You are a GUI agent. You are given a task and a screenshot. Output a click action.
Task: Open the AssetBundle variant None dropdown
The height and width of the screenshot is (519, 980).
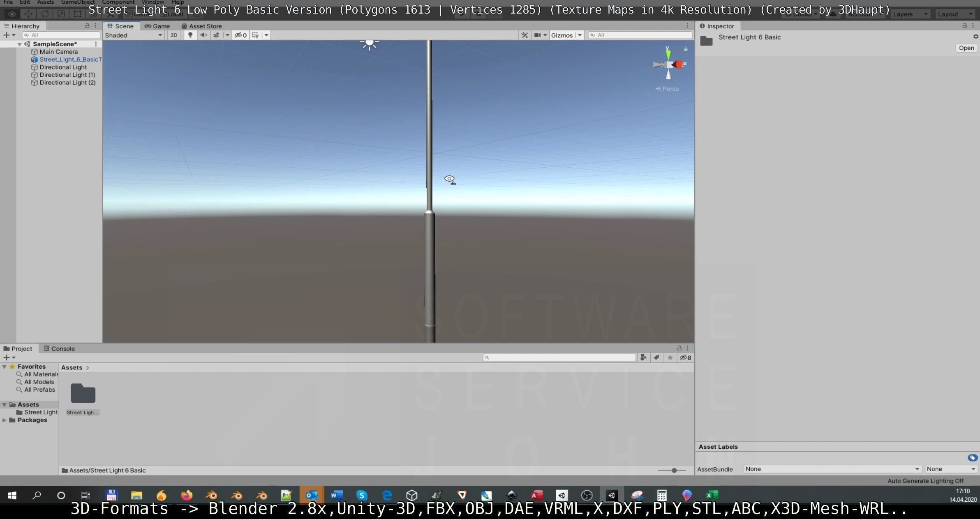951,469
